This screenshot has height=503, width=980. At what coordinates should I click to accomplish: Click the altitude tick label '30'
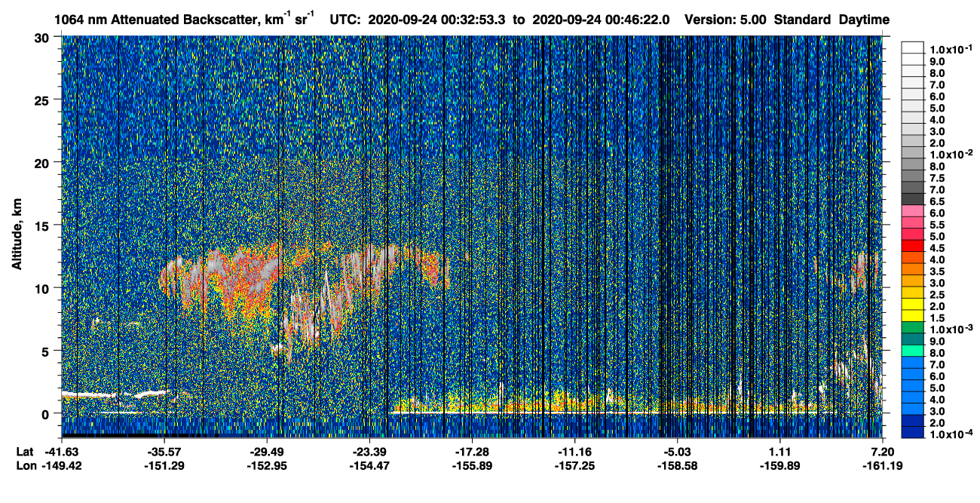tap(44, 38)
